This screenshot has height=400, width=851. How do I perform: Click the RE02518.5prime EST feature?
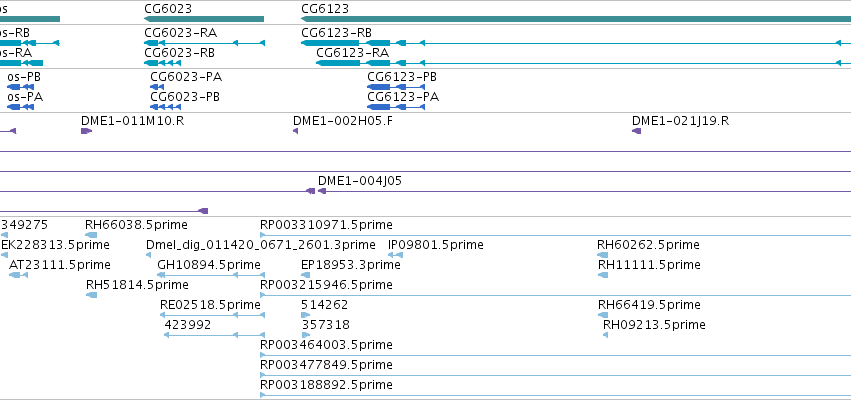point(212,315)
